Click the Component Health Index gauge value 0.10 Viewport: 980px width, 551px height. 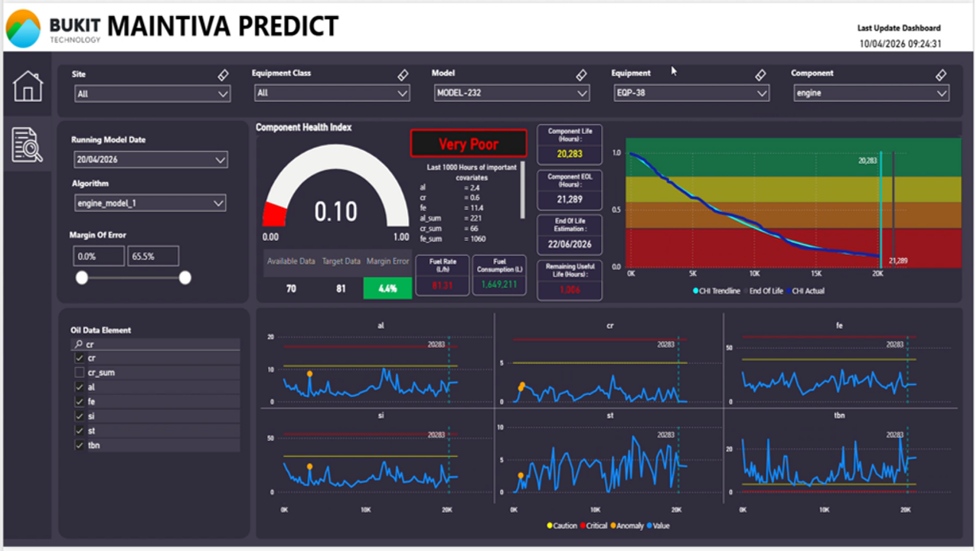click(335, 212)
